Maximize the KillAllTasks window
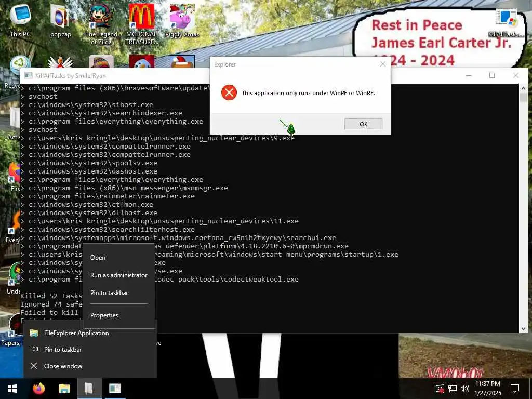Screen dimensions: 532x399 [x=492, y=75]
